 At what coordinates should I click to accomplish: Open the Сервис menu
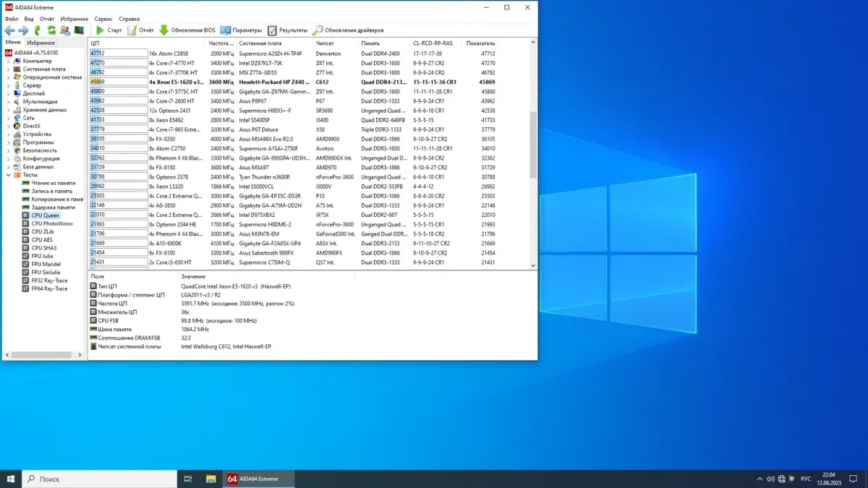click(x=103, y=19)
